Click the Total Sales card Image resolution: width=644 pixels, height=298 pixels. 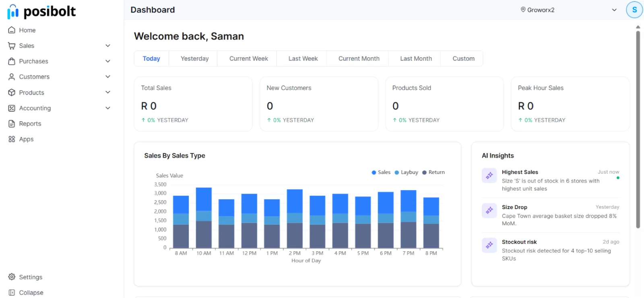click(193, 104)
